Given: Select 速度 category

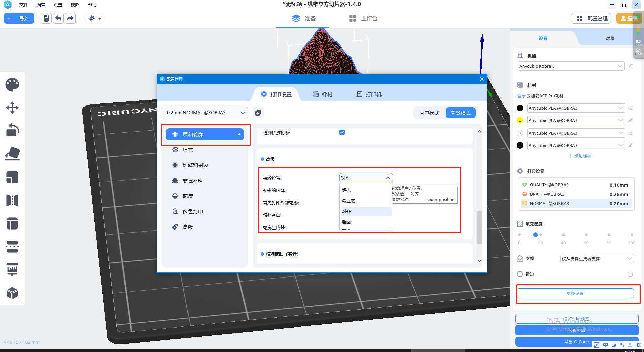Looking at the screenshot, I should 205,196.
